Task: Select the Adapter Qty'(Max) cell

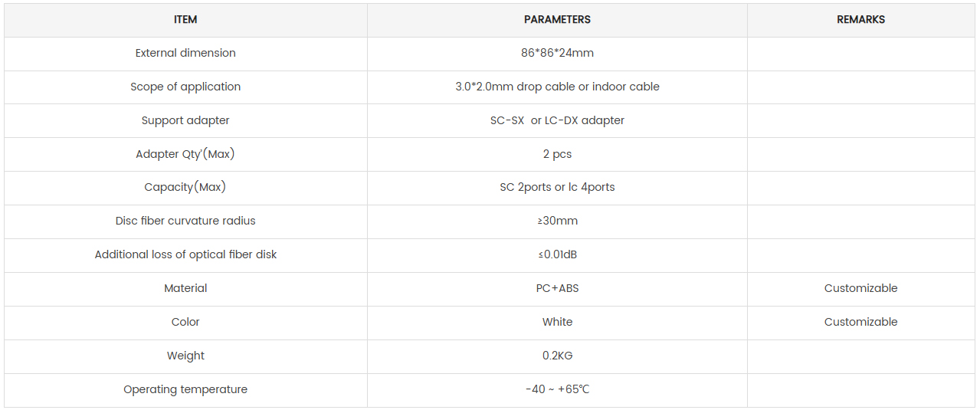Action: pyautogui.click(x=185, y=154)
